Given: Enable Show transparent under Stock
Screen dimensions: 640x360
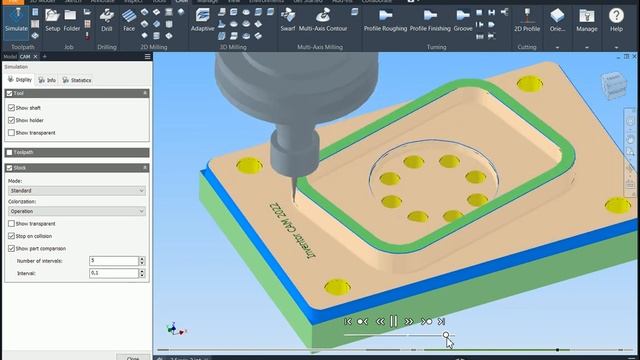Looking at the screenshot, I should [x=11, y=224].
